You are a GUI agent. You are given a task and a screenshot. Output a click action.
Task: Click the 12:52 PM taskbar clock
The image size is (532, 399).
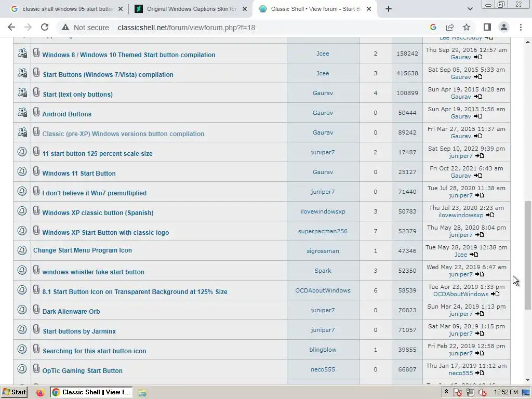[x=506, y=392]
